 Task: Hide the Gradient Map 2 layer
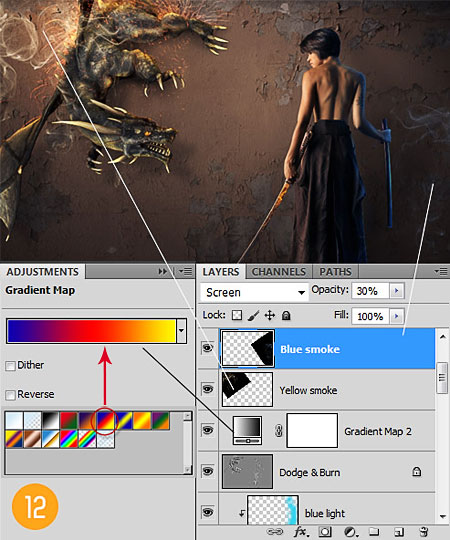coord(208,430)
